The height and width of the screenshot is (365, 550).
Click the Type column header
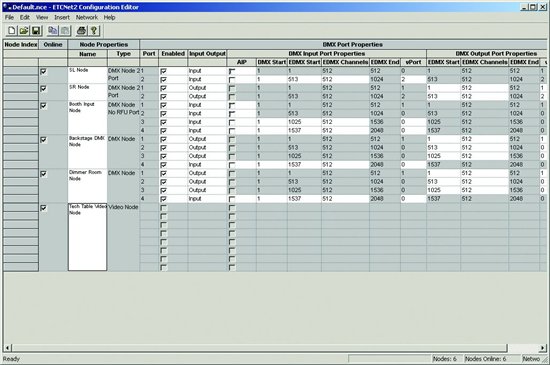coord(123,54)
